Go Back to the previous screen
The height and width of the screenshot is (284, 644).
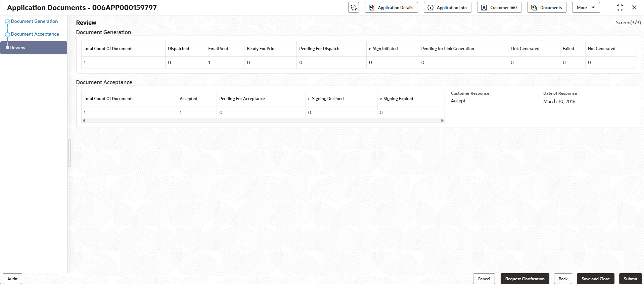pos(563,279)
